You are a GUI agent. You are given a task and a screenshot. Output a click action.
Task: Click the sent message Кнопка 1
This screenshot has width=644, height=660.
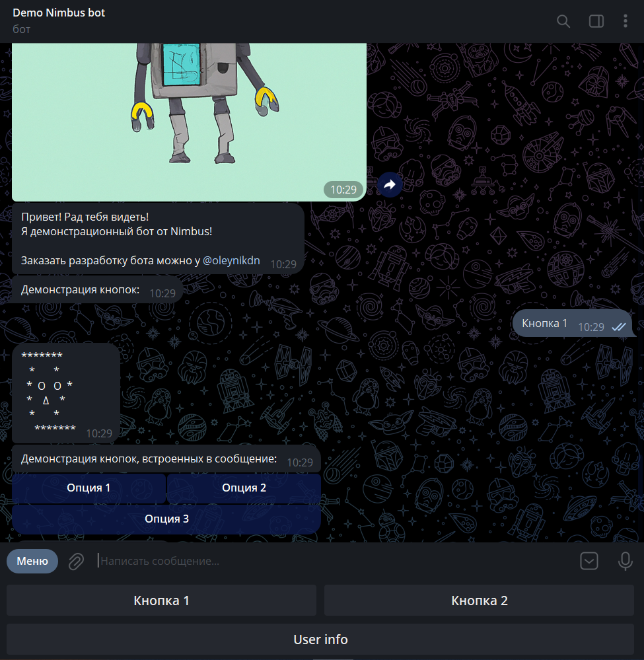[x=573, y=323]
